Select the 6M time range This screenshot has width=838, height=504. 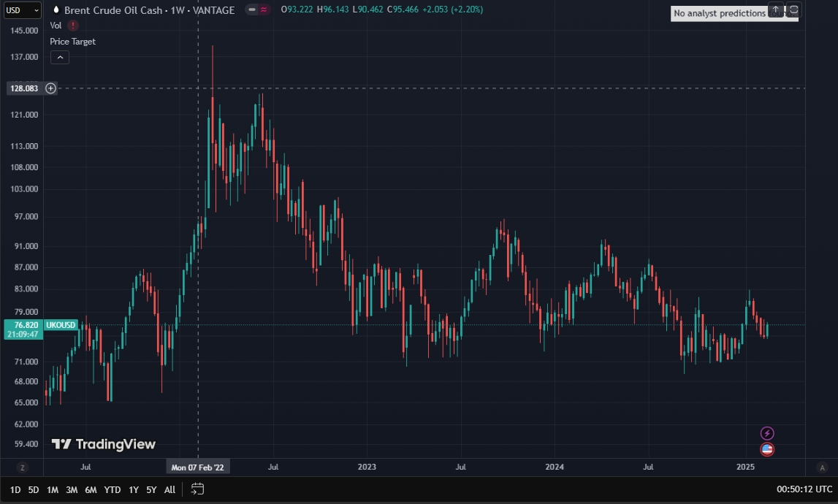[91, 489]
